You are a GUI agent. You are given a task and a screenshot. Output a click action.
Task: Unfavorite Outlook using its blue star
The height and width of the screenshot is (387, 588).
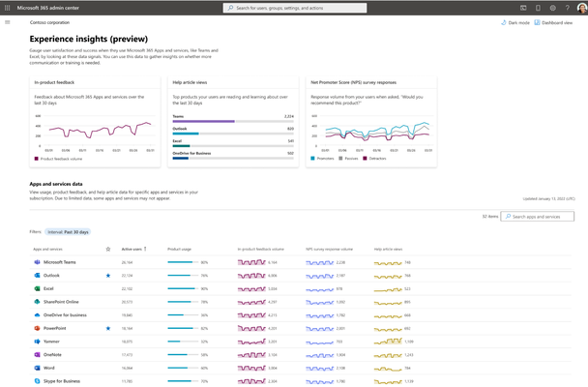108,275
